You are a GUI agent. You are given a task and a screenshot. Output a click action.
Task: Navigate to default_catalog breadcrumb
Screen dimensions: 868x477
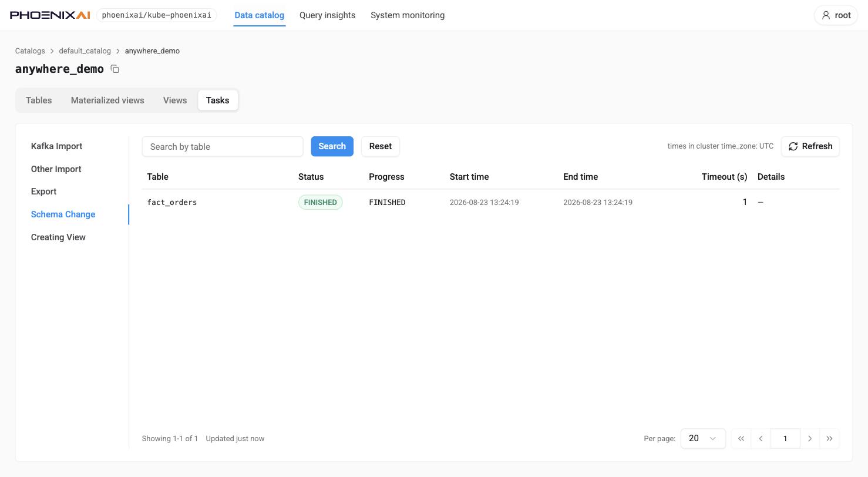pos(85,51)
